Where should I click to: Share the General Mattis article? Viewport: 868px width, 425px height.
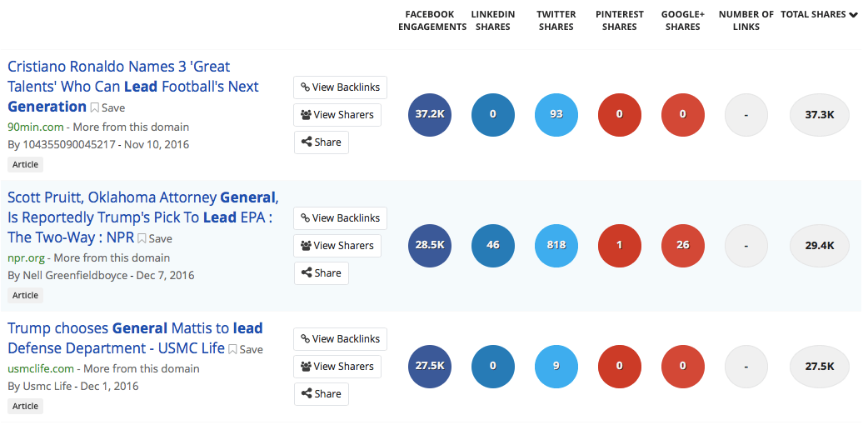(321, 394)
